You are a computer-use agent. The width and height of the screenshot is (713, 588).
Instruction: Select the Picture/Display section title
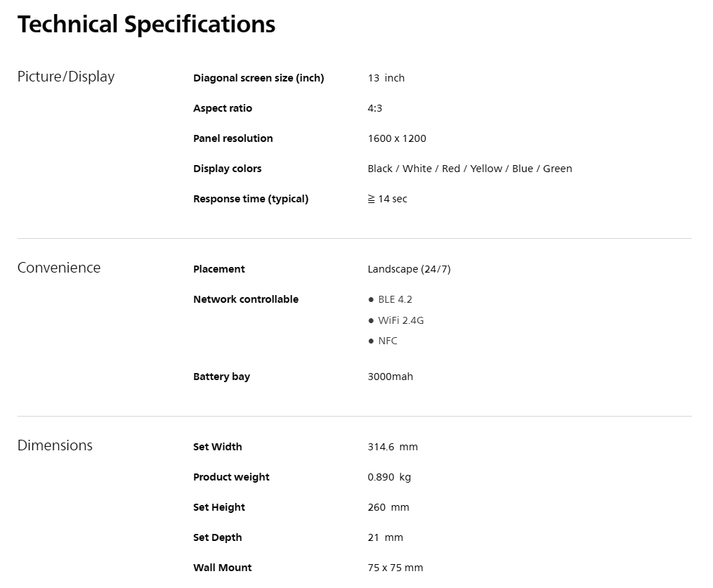(66, 77)
